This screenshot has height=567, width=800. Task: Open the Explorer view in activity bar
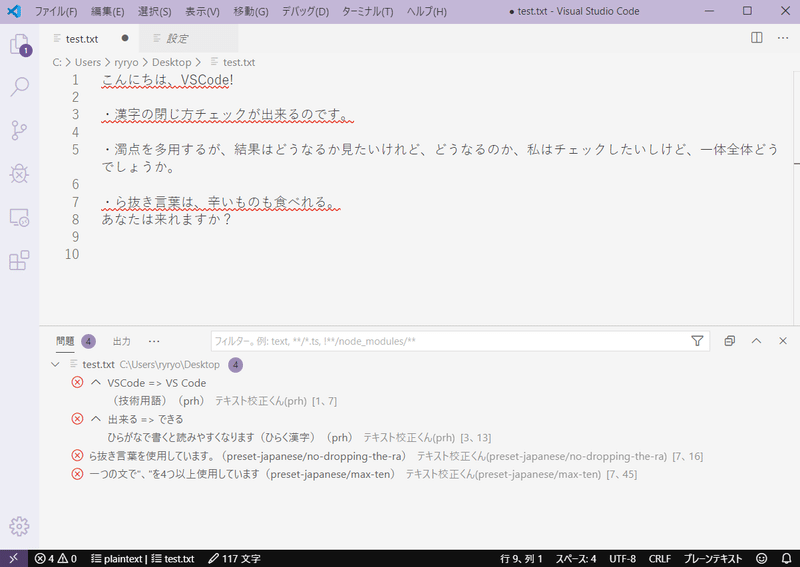tap(20, 45)
